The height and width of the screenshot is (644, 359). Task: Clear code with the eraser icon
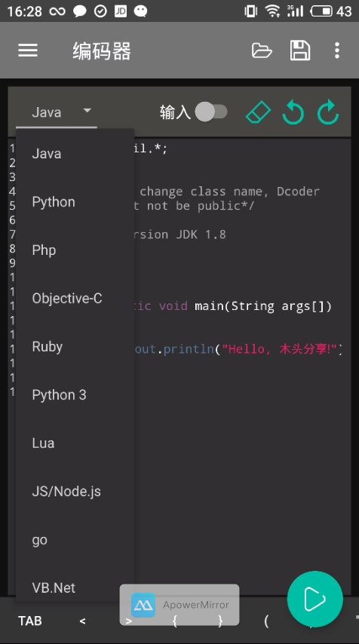coord(258,112)
